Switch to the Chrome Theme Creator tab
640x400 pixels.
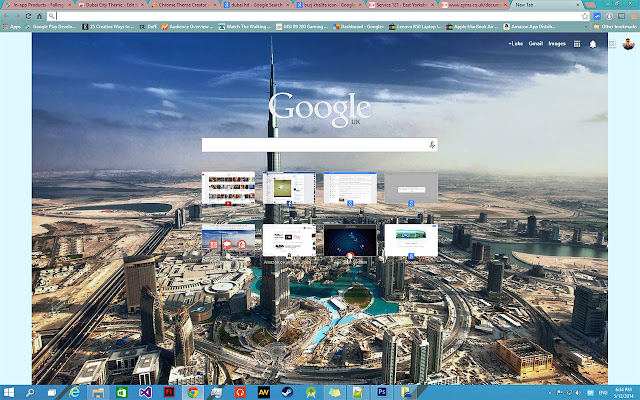point(184,5)
